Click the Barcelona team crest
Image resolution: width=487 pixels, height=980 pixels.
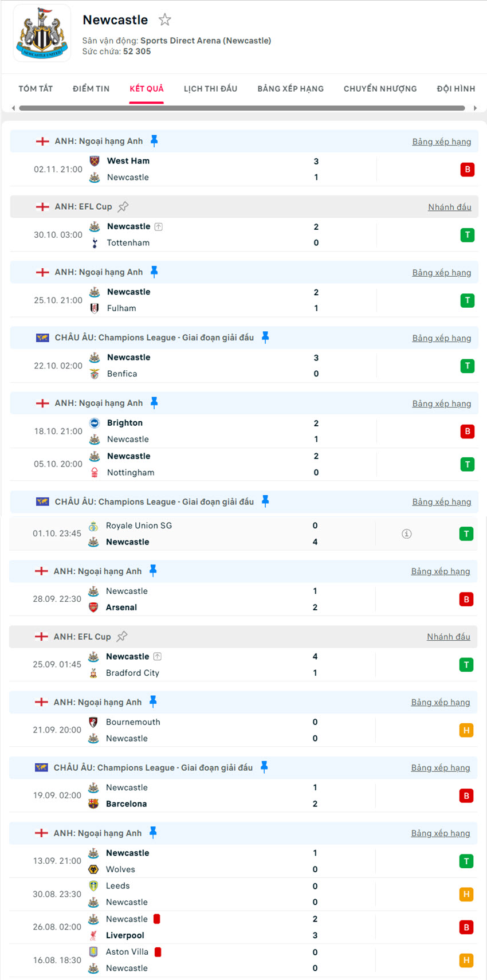(x=93, y=804)
